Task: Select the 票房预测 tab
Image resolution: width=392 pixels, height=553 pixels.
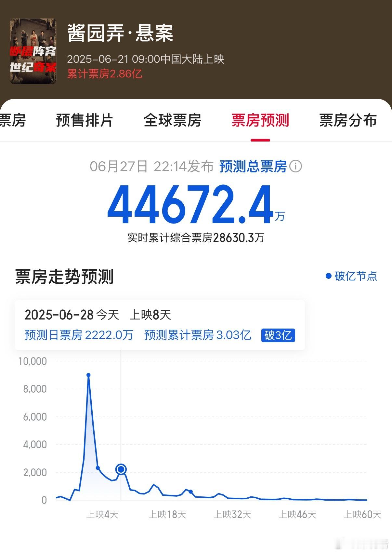Action: (260, 120)
